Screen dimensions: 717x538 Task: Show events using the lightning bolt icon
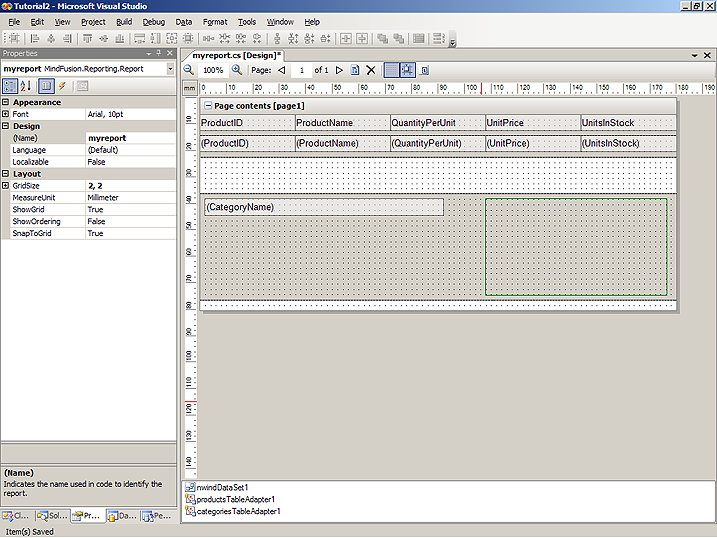point(62,86)
